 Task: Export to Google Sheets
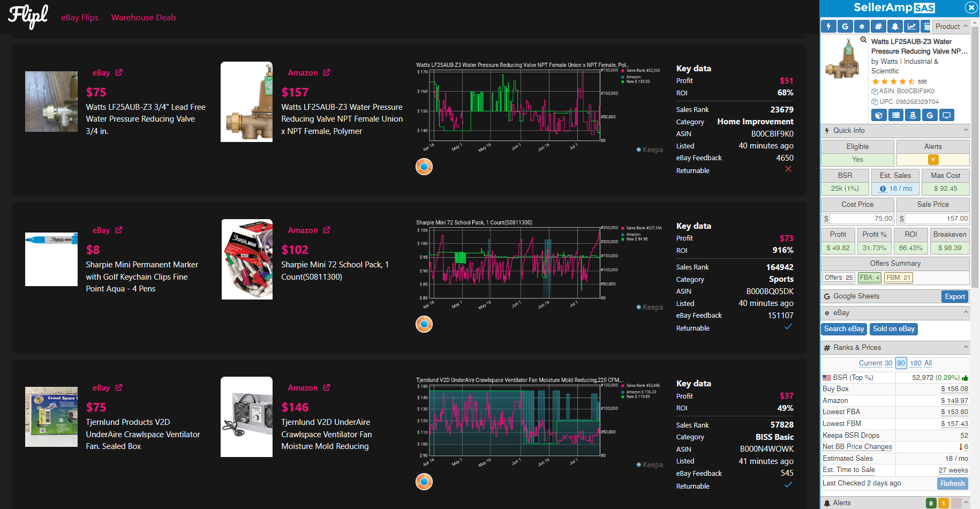pos(955,296)
